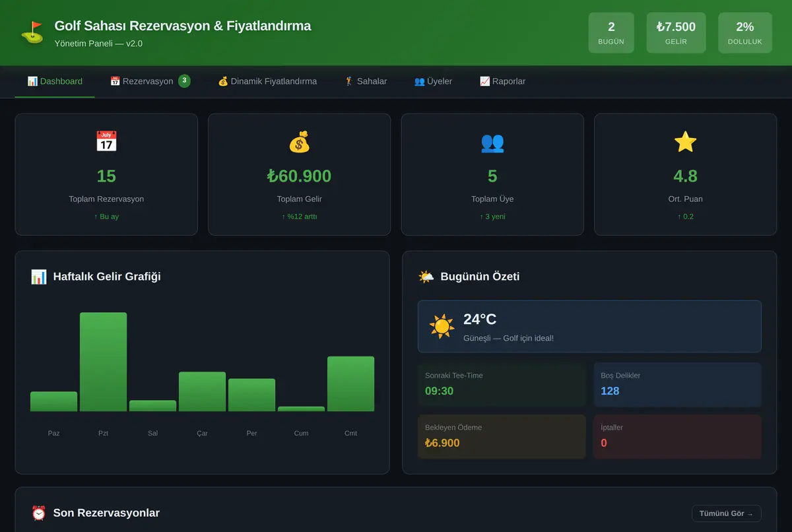
Task: Click the golf flag logo icon
Action: (x=32, y=33)
